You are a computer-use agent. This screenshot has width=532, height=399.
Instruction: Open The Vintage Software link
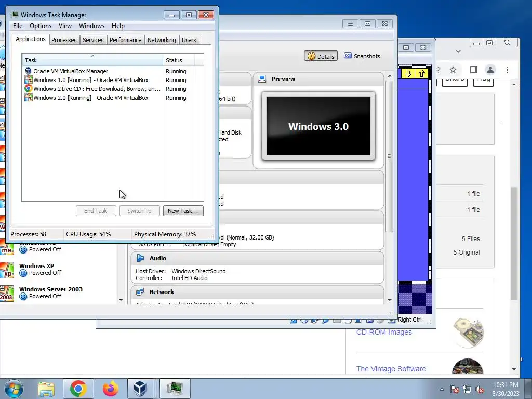[391, 369]
